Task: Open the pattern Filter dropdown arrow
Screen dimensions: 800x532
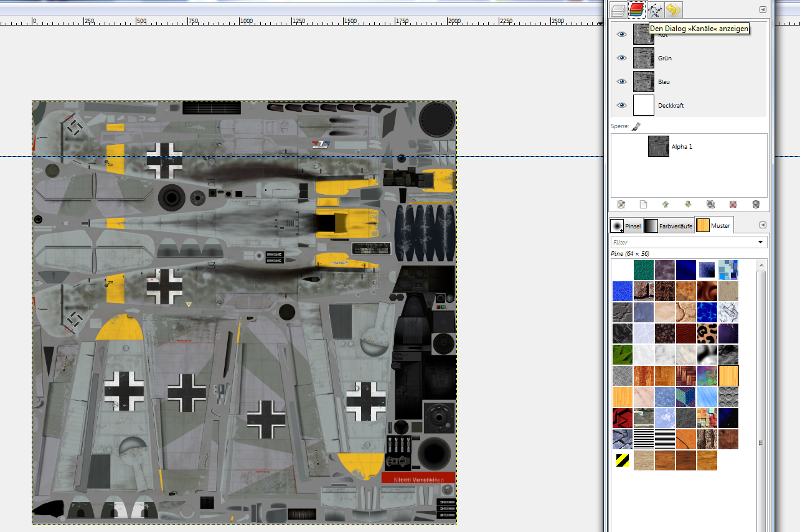Action: click(760, 242)
